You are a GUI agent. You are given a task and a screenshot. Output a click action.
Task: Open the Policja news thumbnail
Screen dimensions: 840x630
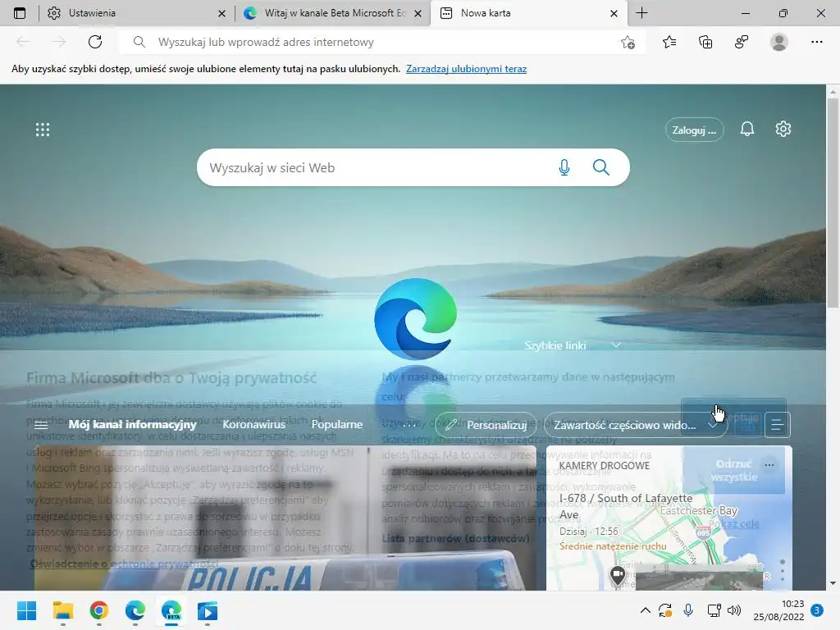pyautogui.click(x=285, y=518)
